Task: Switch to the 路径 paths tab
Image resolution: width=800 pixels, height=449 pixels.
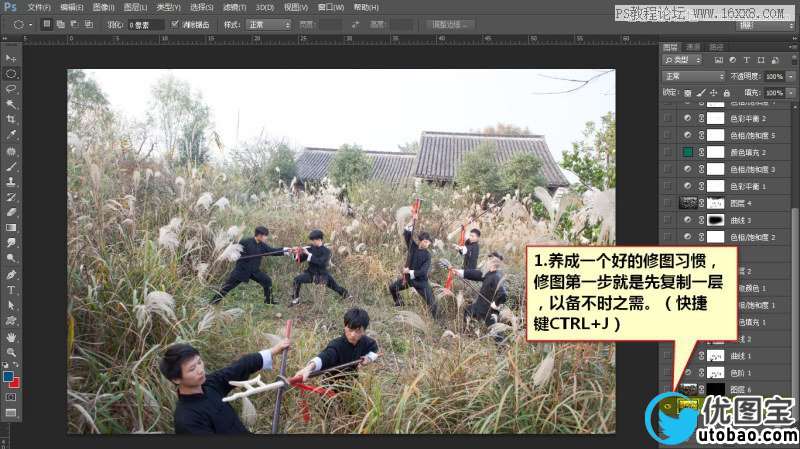Action: click(x=716, y=47)
